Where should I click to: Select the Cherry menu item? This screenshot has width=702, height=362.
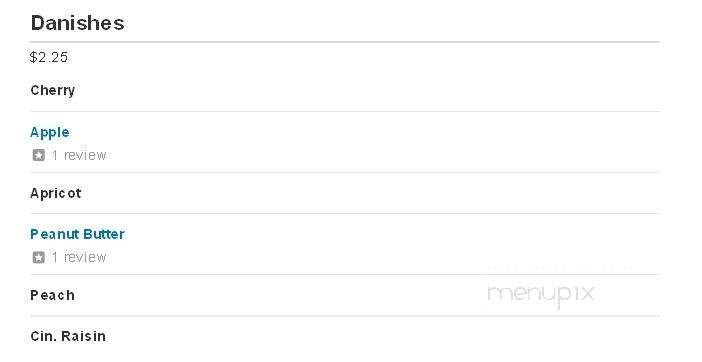[x=52, y=90]
